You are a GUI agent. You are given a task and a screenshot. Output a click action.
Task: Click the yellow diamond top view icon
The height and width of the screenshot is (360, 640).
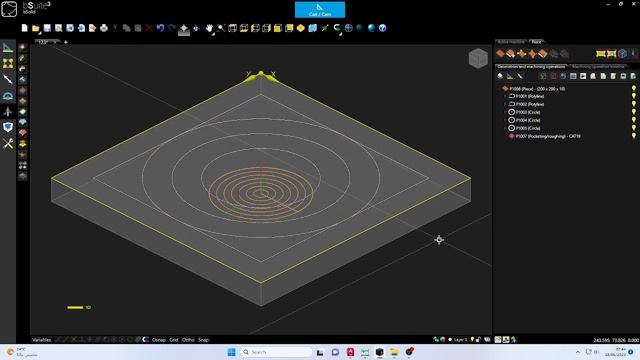301,28
